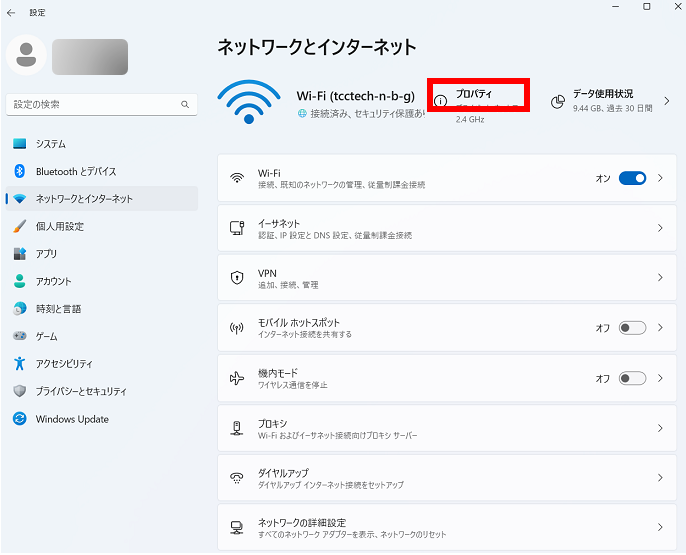Expand the ダイヤルアップ row chevron
This screenshot has height=555, width=686.
(660, 478)
